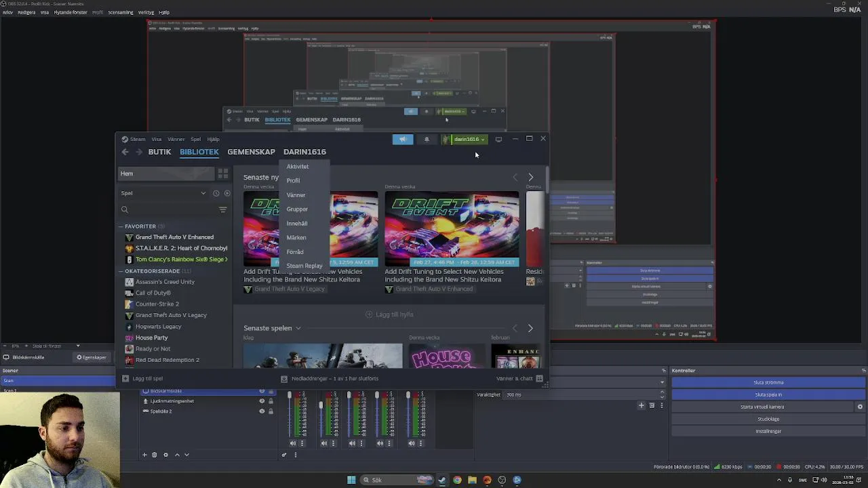
Task: Click the Lägg till spel plus icon
Action: click(x=125, y=378)
